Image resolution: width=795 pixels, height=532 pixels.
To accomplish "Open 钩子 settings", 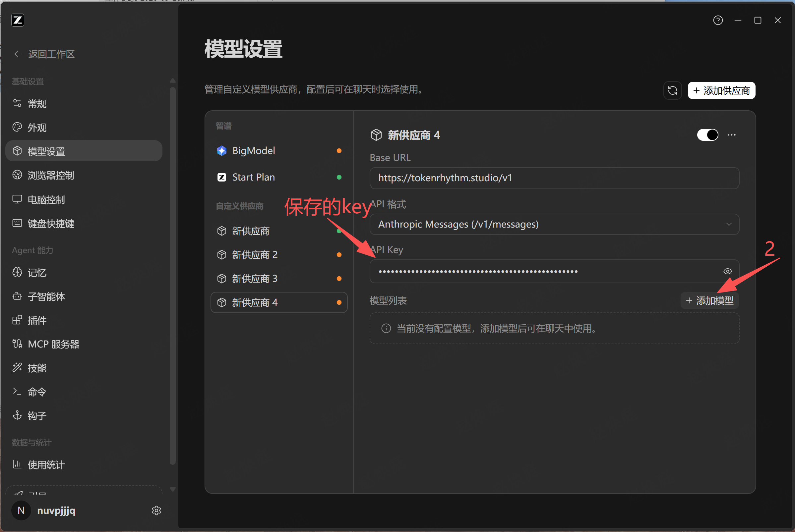I will (x=84, y=416).
